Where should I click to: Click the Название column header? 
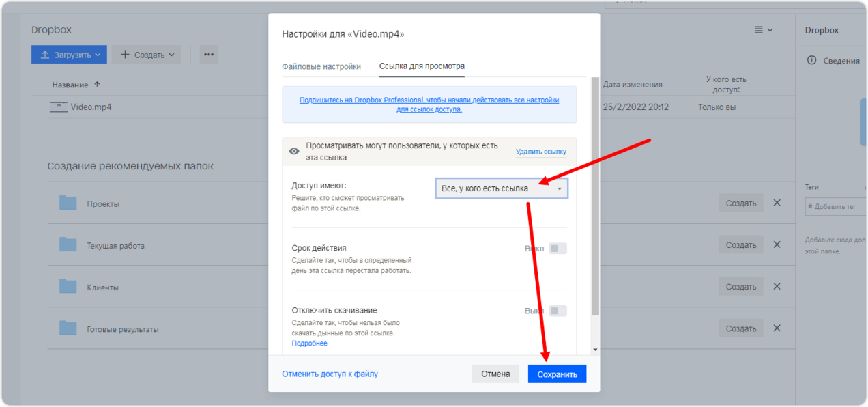click(70, 85)
